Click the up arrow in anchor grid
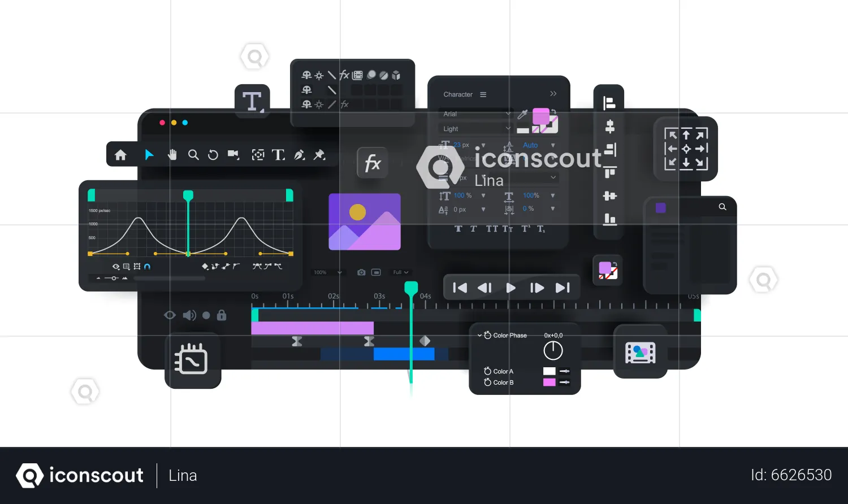 click(686, 134)
